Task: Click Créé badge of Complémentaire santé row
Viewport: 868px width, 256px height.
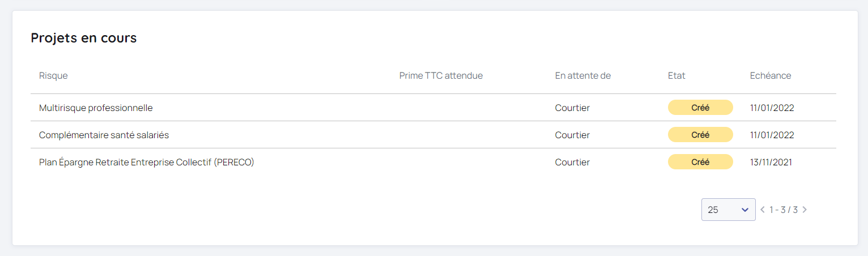Action: [700, 135]
